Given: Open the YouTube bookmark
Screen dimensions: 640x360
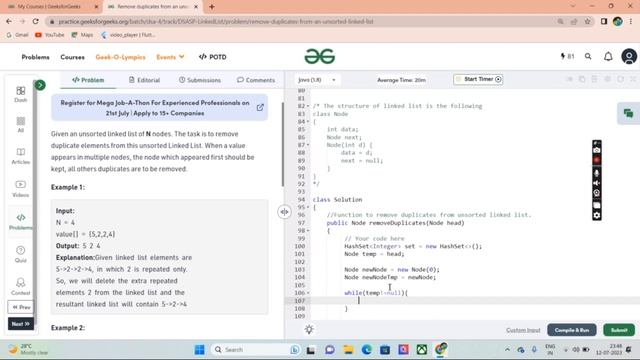Looking at the screenshot, I should (50, 35).
